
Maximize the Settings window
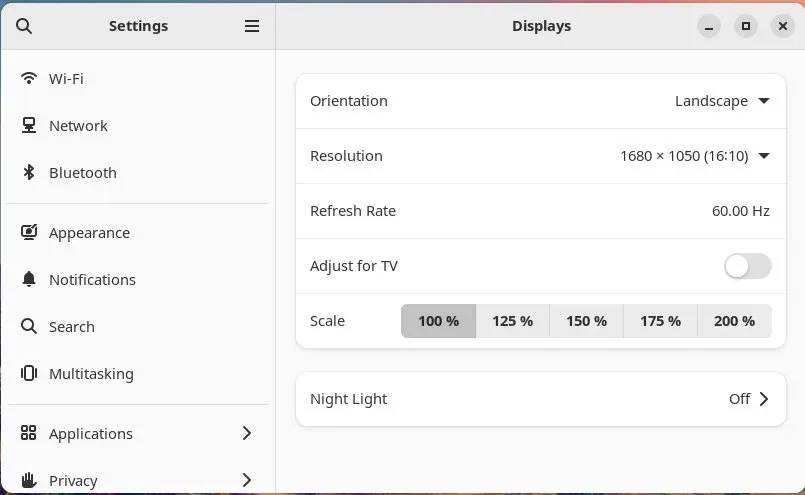click(746, 26)
